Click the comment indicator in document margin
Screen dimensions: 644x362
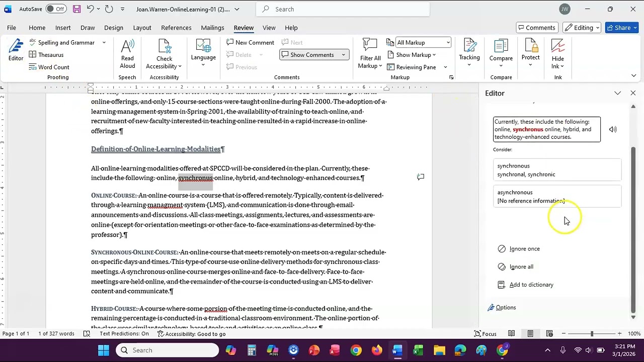(421, 177)
